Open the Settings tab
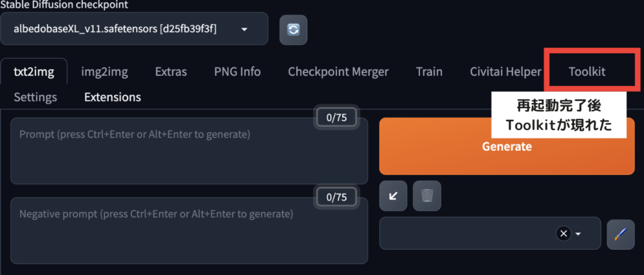644x275 pixels. (35, 97)
